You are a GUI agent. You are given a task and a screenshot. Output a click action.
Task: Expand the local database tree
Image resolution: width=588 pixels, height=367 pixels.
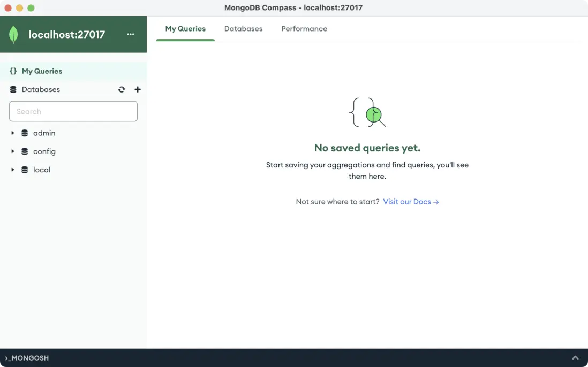pyautogui.click(x=13, y=170)
